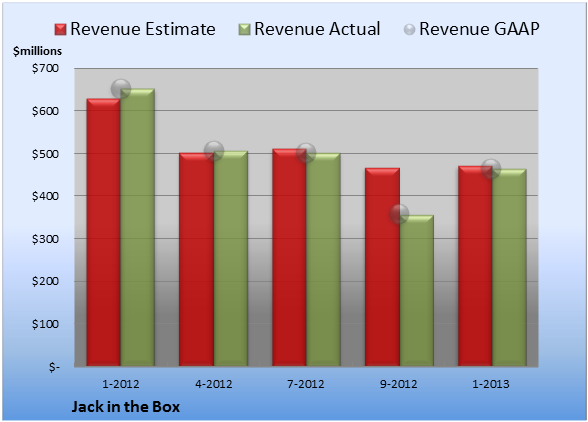Click the '$700' y-axis label
The width and height of the screenshot is (588, 422).
(45, 68)
